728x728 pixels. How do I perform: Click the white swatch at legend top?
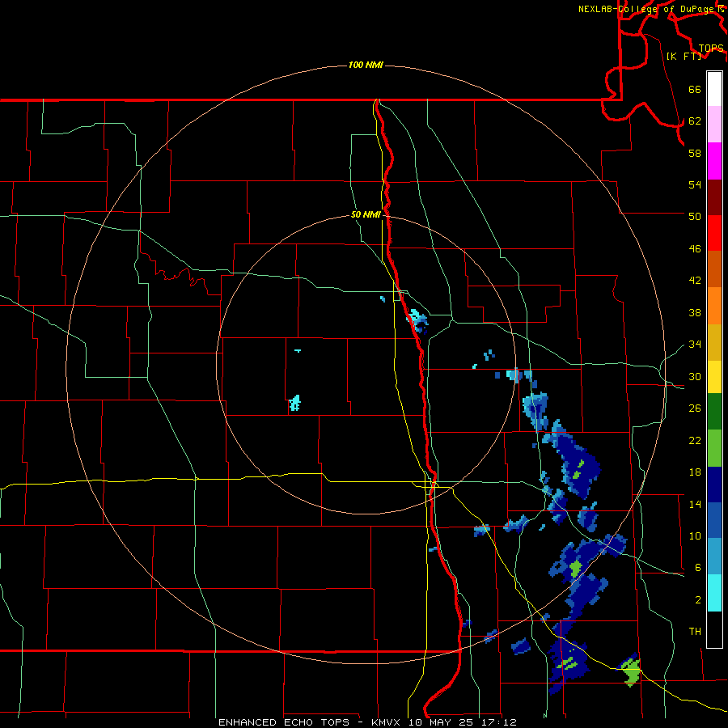coord(714,89)
